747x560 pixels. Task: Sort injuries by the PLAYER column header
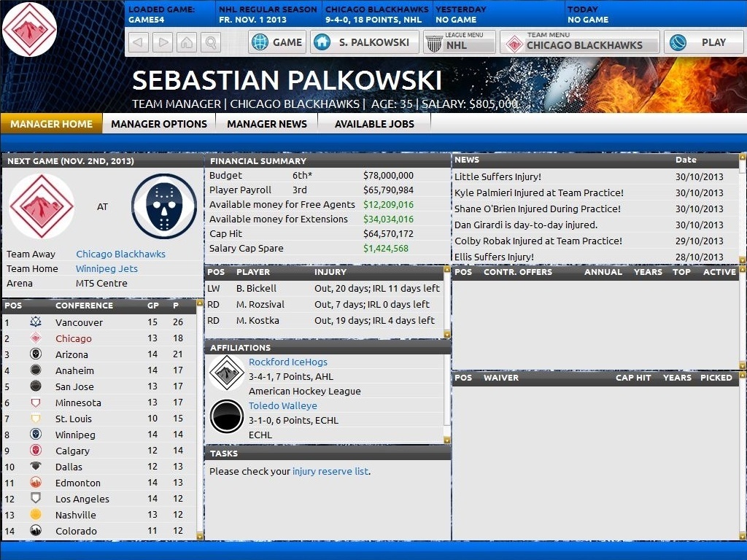[253, 272]
